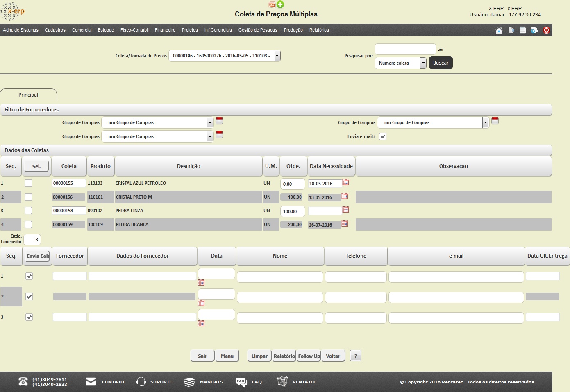570x392 pixels.
Task: Click the Sair button
Action: pos(202,356)
